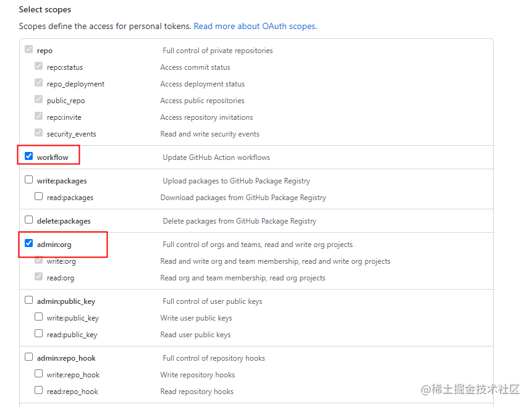The height and width of the screenshot is (407, 532).
Task: Click 'Delete packages from GitHub Package Registry' text
Action: click(x=239, y=221)
